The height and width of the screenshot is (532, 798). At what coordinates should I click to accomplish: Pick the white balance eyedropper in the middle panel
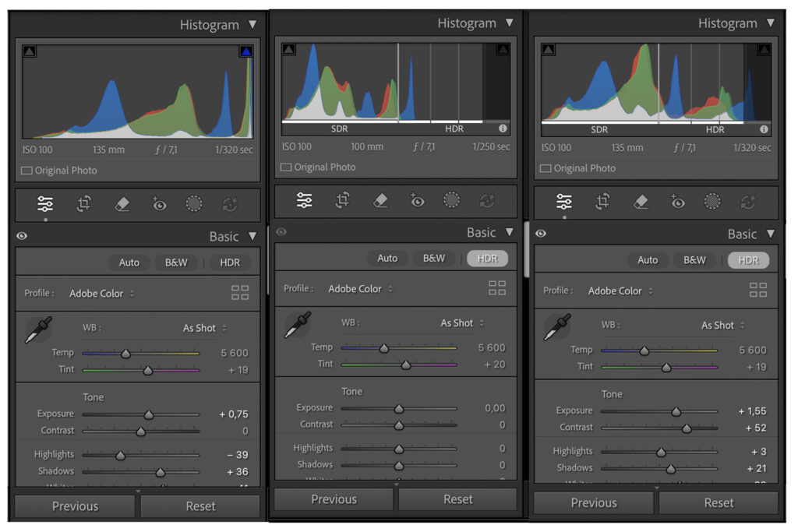point(296,325)
